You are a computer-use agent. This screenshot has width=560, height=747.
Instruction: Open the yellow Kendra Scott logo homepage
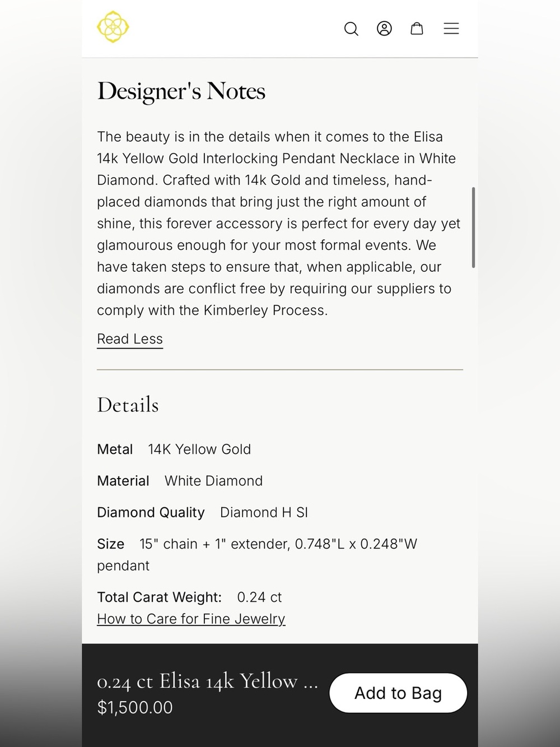113,27
